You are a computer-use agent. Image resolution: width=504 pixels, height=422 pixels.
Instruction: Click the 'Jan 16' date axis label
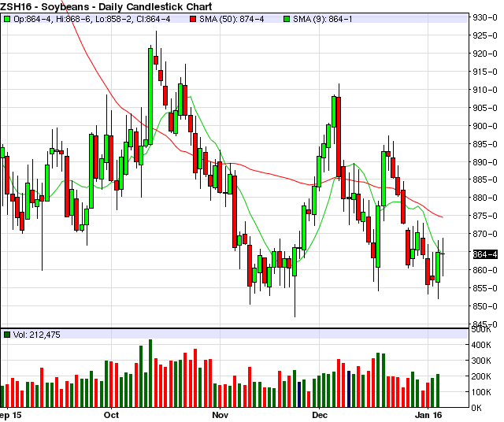[428, 415]
